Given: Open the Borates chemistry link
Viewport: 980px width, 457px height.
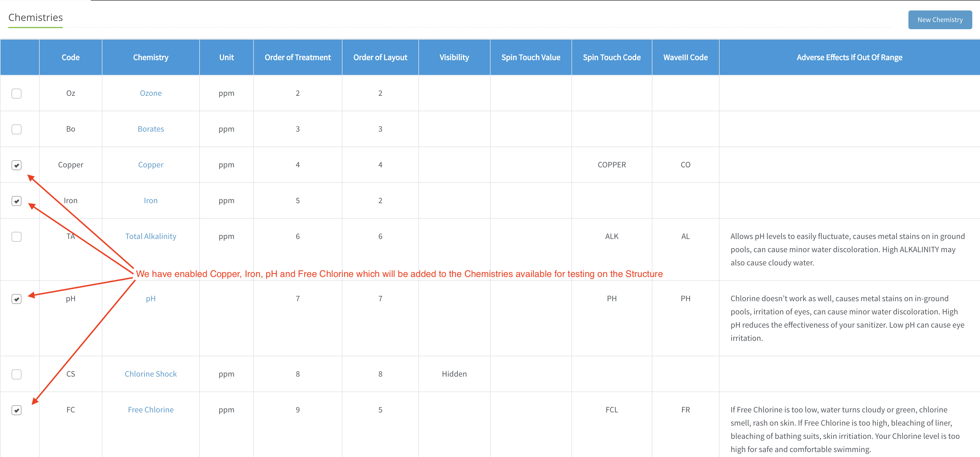Looking at the screenshot, I should [x=151, y=129].
